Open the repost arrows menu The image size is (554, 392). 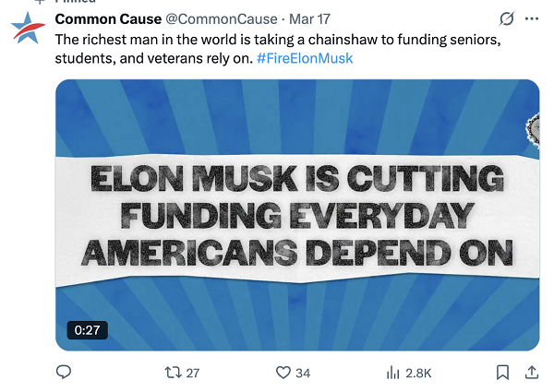pos(172,373)
